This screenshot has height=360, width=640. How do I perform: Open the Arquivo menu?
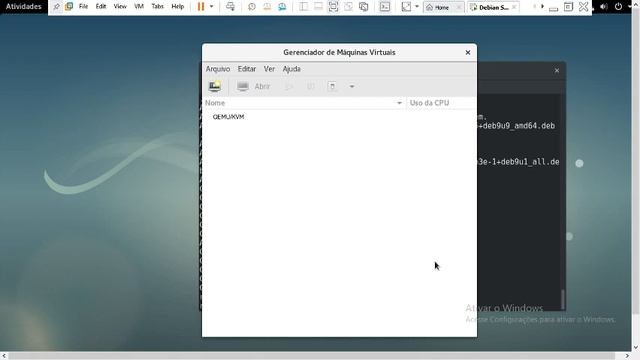(x=218, y=69)
